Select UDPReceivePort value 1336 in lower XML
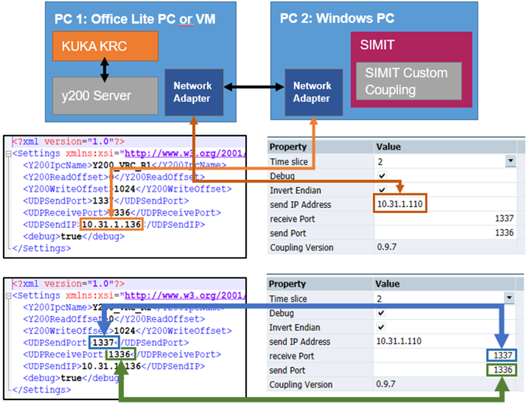This screenshot has width=532, height=409. (x=119, y=354)
